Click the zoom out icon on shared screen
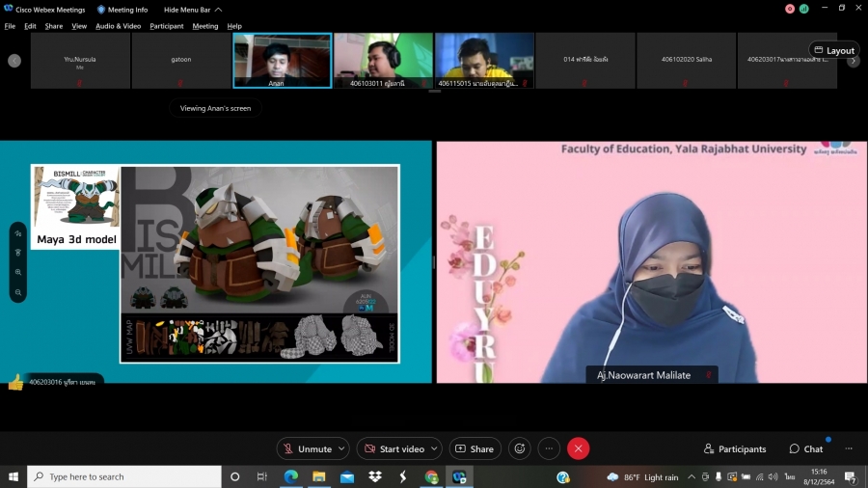The height and width of the screenshot is (488, 868). click(18, 291)
